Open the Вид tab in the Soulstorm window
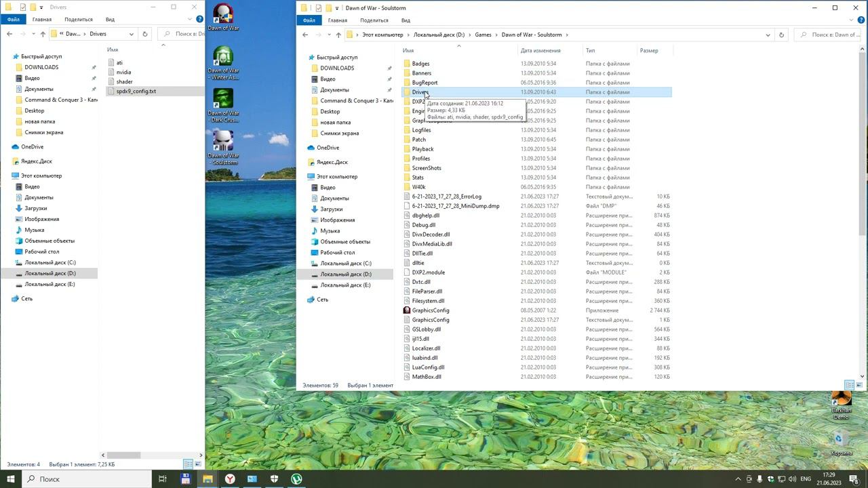The image size is (868, 488). click(406, 20)
